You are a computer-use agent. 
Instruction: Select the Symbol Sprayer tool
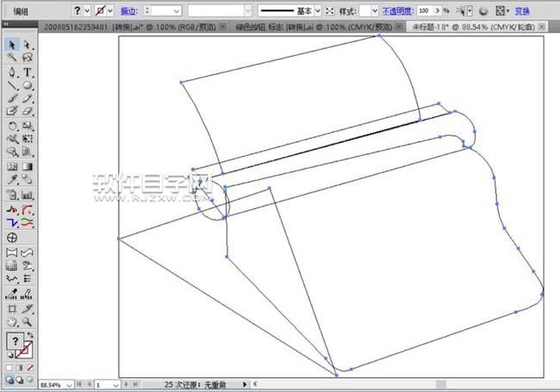click(x=12, y=195)
